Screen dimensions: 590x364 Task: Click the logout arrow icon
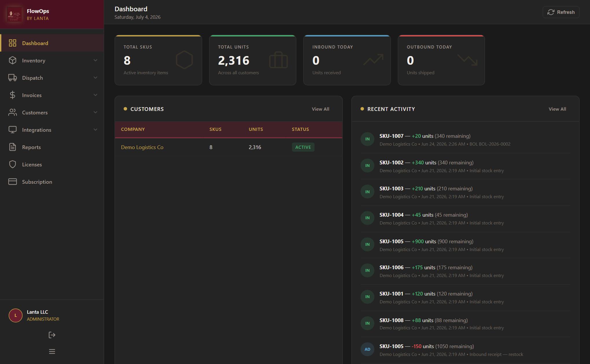pyautogui.click(x=52, y=335)
